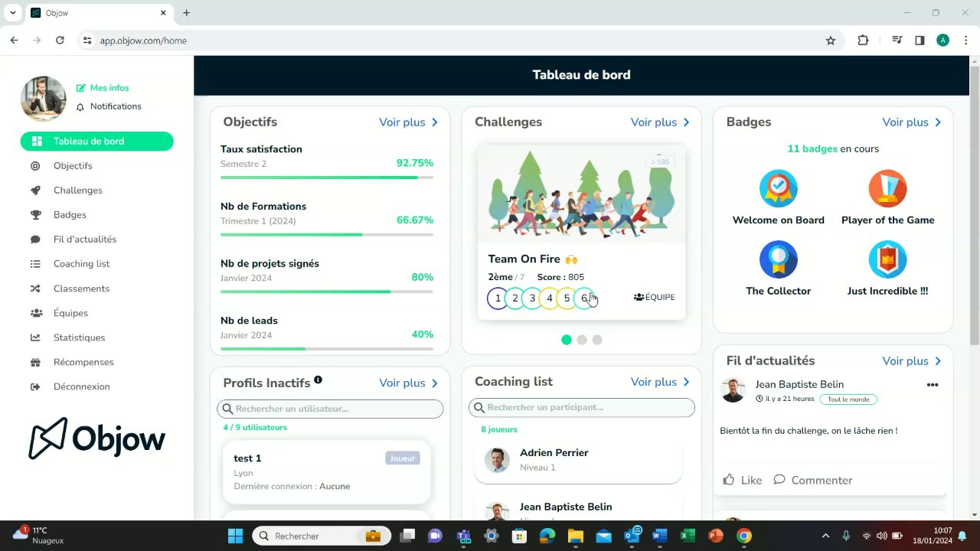Click info icon beside Profils Inactifs
Viewport: 980px width, 551px height.
318,380
